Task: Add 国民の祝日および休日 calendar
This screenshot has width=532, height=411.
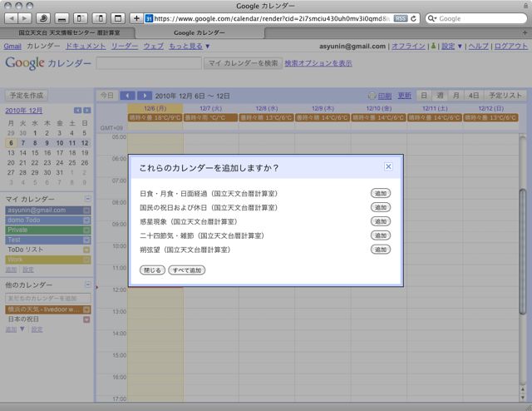Action: [381, 207]
